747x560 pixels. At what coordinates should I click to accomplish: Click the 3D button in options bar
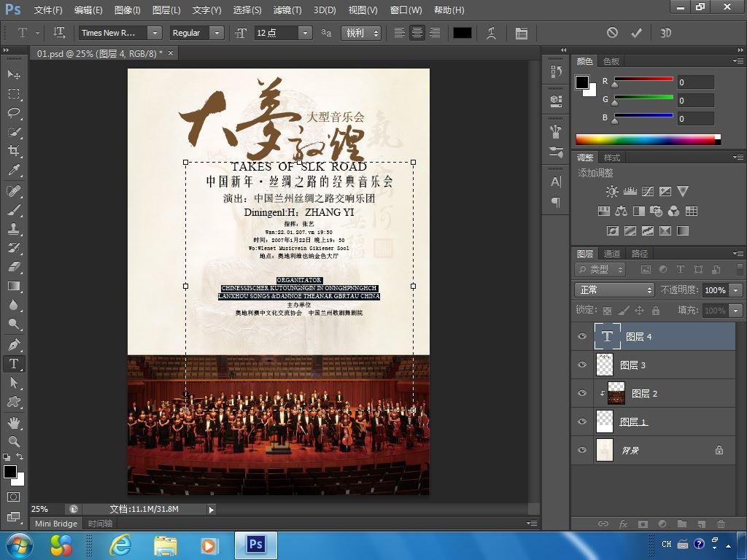665,33
